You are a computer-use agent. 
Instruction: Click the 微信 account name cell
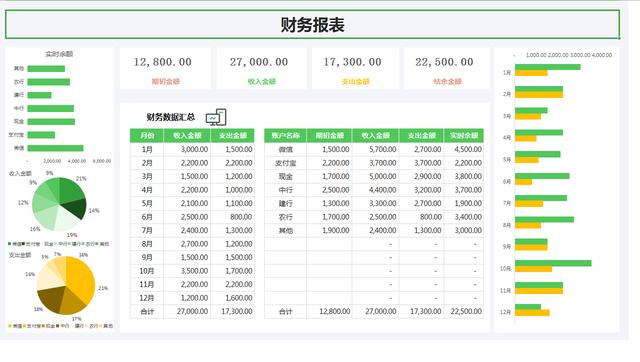(285, 149)
